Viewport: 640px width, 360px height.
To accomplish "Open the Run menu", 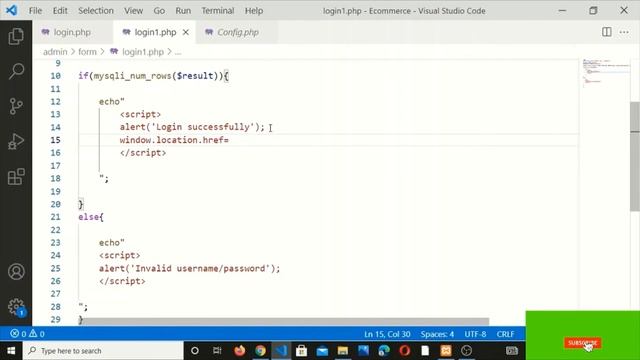I will pos(183,11).
